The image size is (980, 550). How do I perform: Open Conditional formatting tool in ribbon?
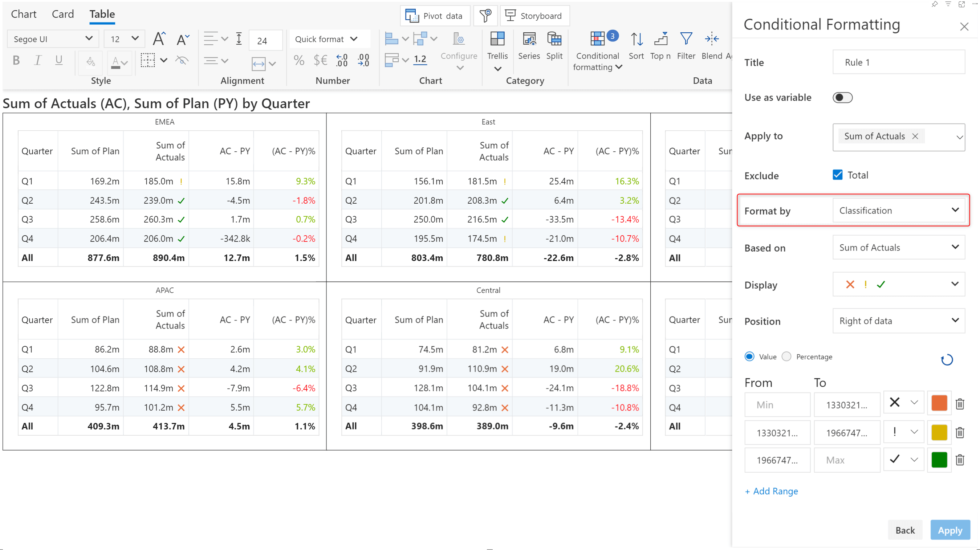[x=597, y=51]
